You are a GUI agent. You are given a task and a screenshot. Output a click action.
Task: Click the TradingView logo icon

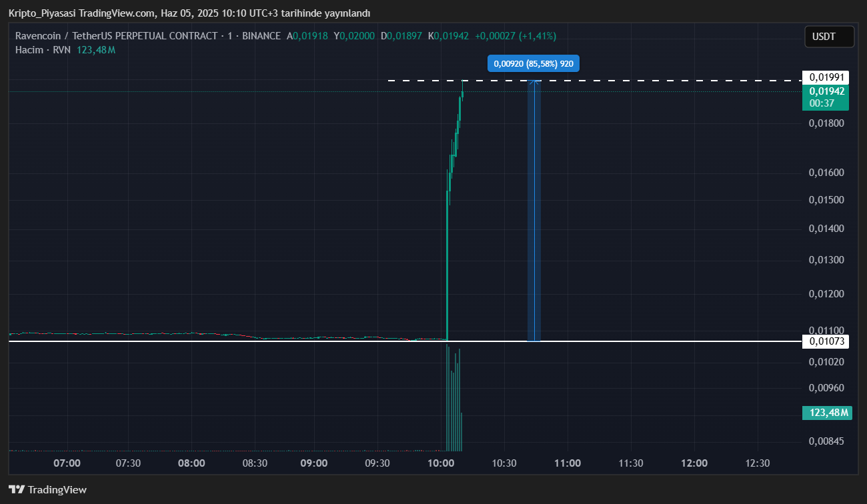point(17,489)
